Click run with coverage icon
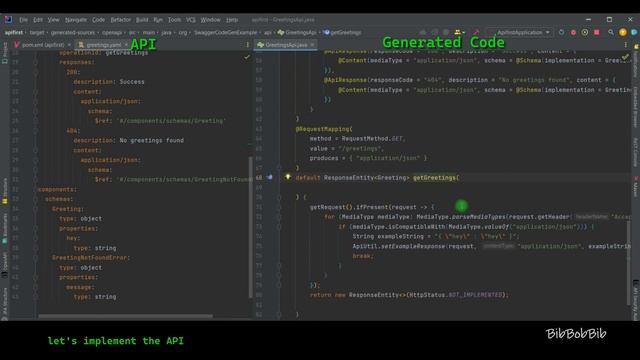The image size is (640, 360). pyautogui.click(x=585, y=32)
